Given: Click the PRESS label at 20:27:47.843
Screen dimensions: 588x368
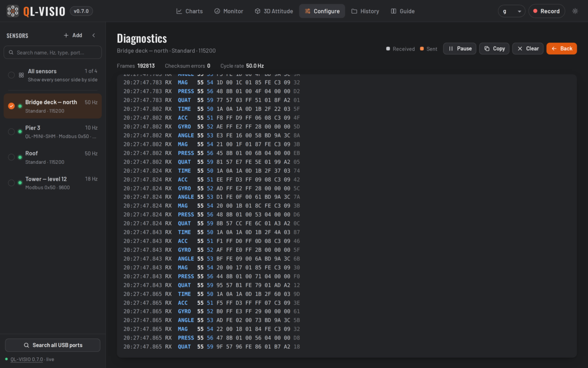Looking at the screenshot, I should point(186,276).
